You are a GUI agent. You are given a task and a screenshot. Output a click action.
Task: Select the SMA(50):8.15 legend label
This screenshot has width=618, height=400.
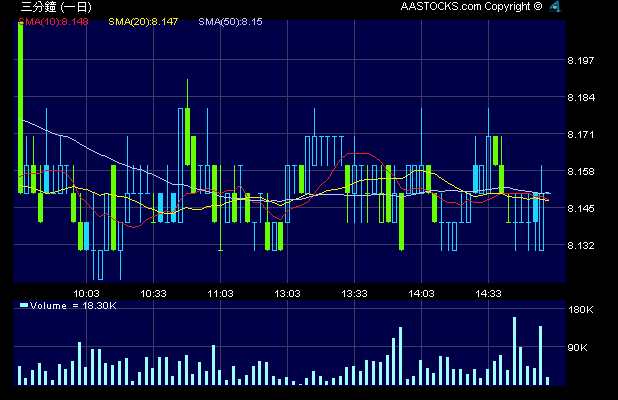click(230, 22)
